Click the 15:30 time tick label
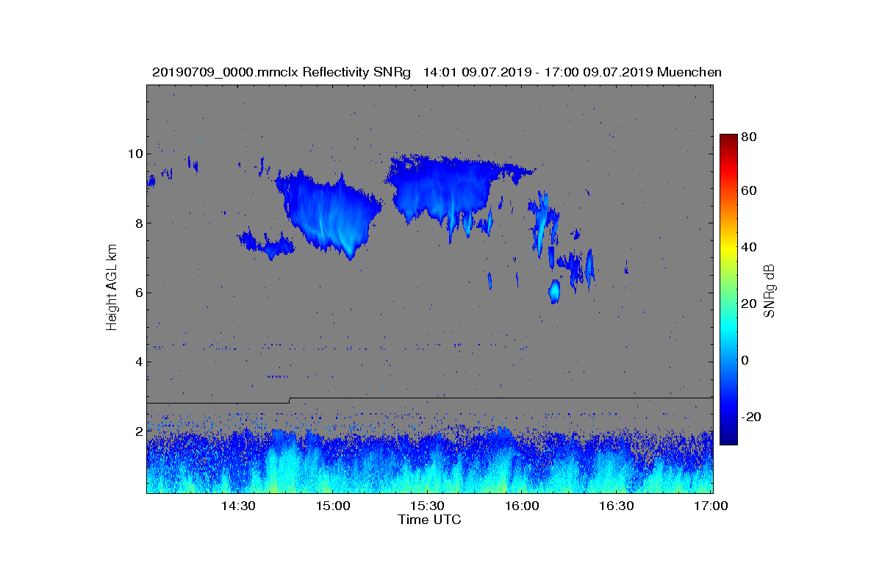882x588 pixels. point(426,506)
